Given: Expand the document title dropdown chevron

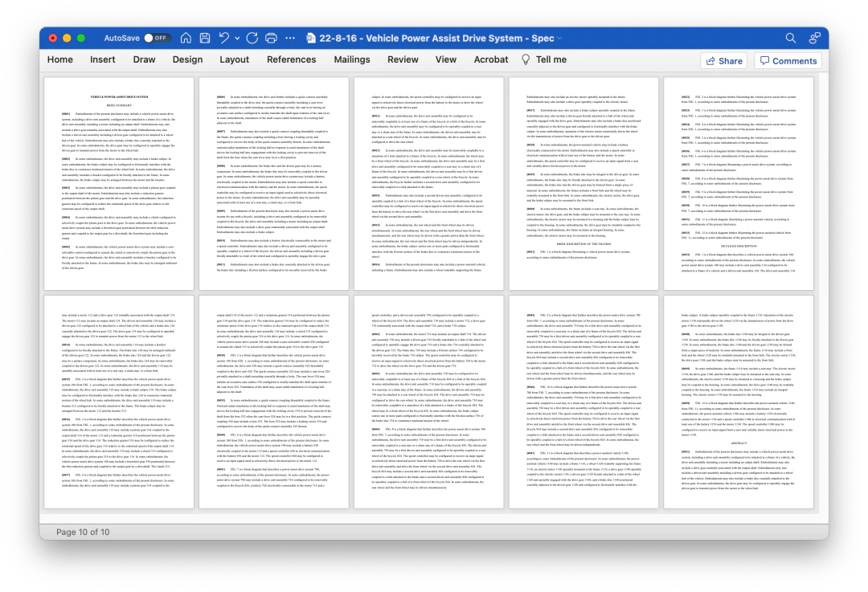Looking at the screenshot, I should [562, 39].
